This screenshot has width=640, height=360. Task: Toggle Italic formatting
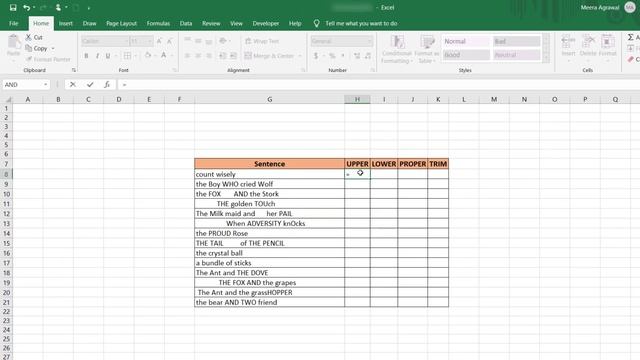(x=97, y=56)
